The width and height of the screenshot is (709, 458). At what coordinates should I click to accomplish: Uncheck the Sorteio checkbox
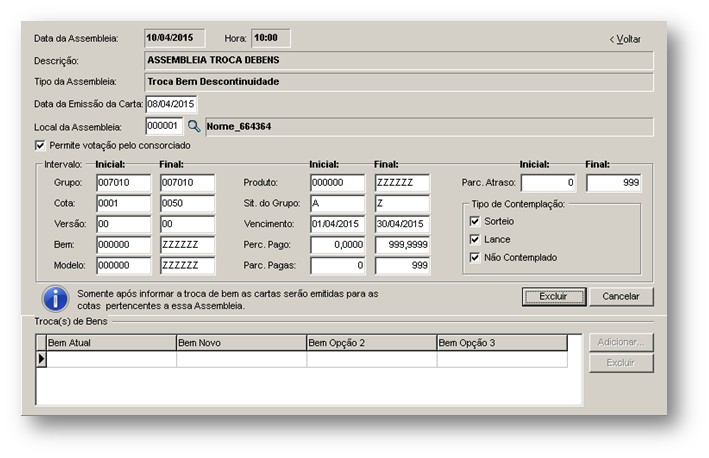point(474,221)
